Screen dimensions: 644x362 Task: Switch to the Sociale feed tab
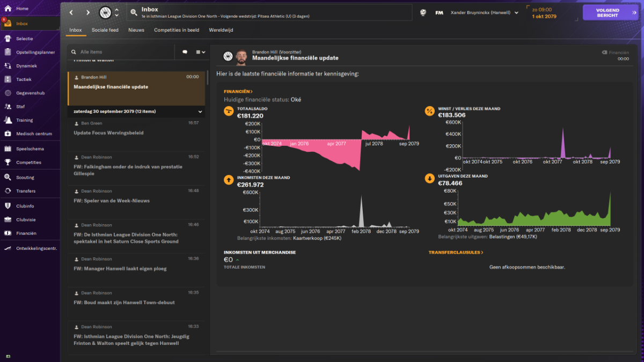[105, 30]
